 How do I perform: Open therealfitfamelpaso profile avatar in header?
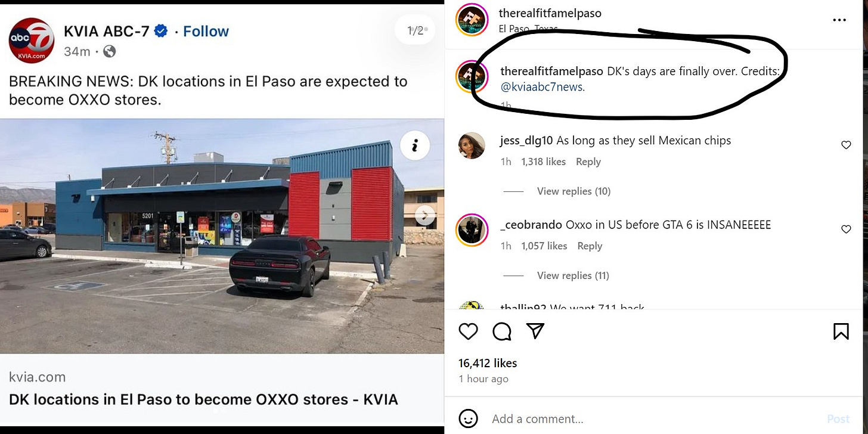[x=473, y=20]
